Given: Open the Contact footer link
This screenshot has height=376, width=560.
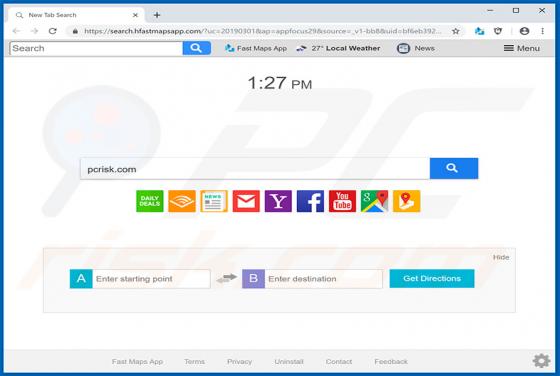Looking at the screenshot, I should [x=339, y=361].
